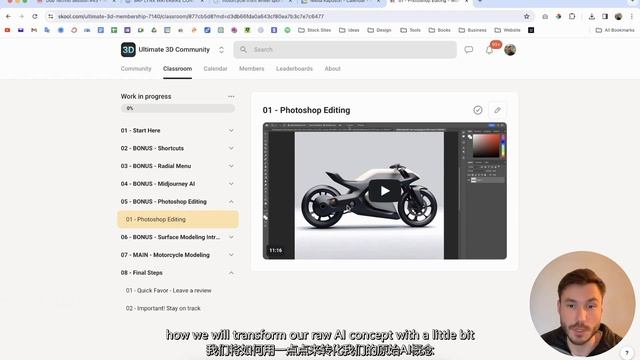Open a new browser tab with plus
This screenshot has width=640, height=360.
click(x=480, y=2)
